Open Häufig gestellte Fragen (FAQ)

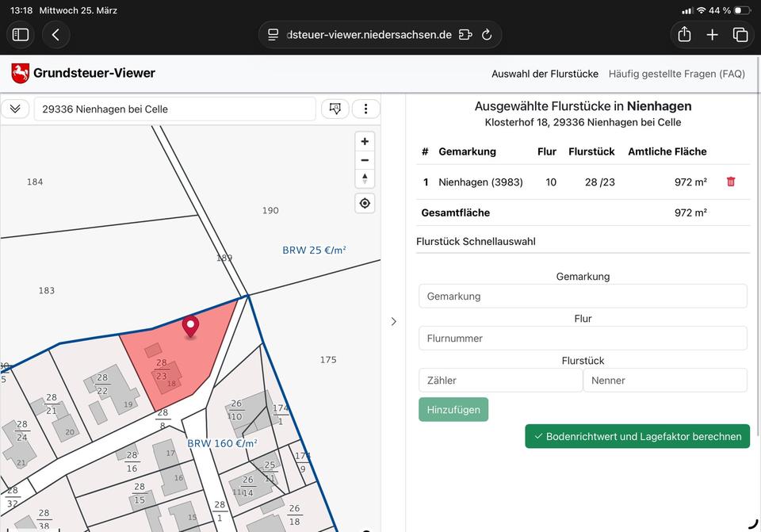coord(676,74)
